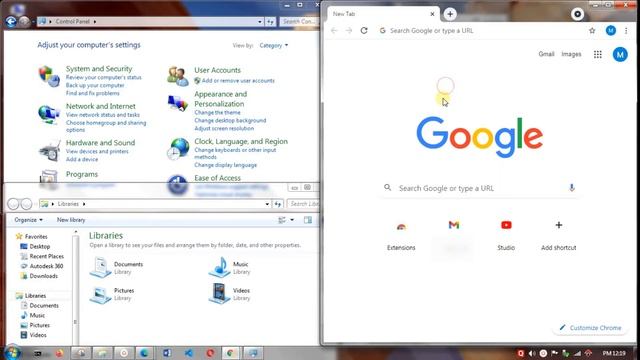Open Appearance and Personalization category icon
Viewport: 640px width, 360px height.
click(178, 103)
